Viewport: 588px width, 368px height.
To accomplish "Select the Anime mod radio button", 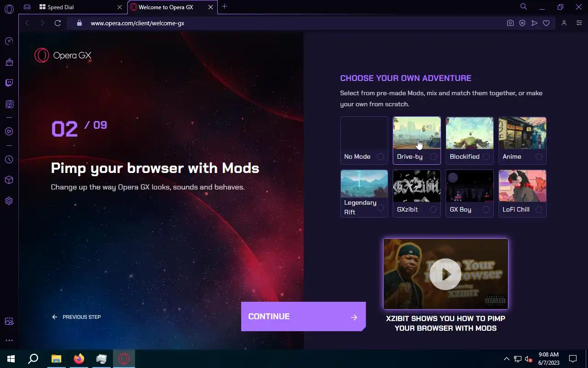I will tap(539, 157).
